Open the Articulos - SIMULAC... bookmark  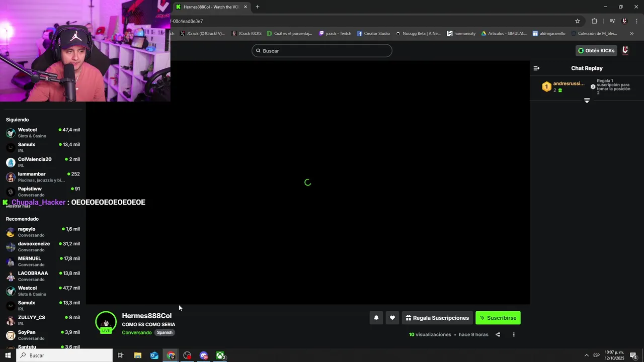click(x=504, y=34)
